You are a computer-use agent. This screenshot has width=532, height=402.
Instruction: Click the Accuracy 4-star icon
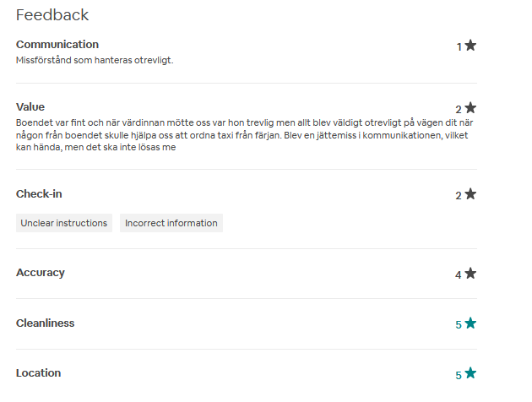[x=470, y=273]
